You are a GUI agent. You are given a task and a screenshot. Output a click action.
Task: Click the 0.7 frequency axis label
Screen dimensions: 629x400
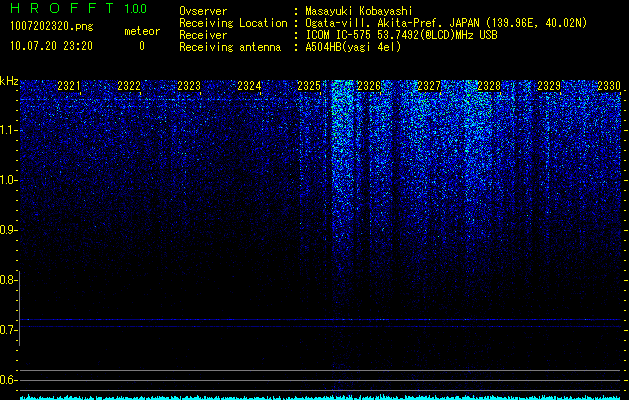coord(8,330)
